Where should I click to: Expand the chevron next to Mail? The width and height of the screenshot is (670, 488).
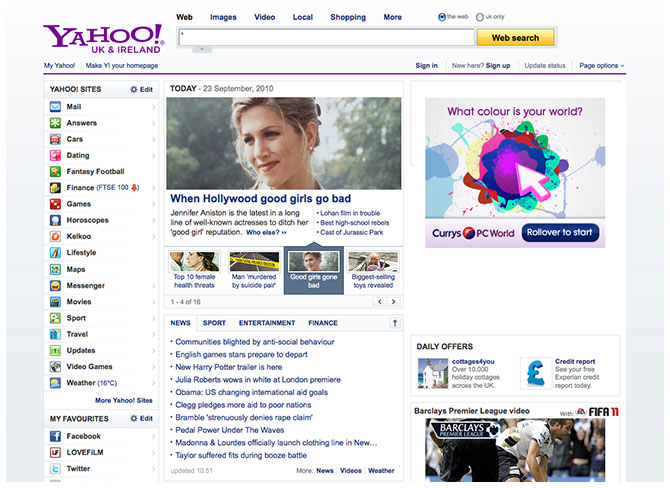tap(153, 107)
